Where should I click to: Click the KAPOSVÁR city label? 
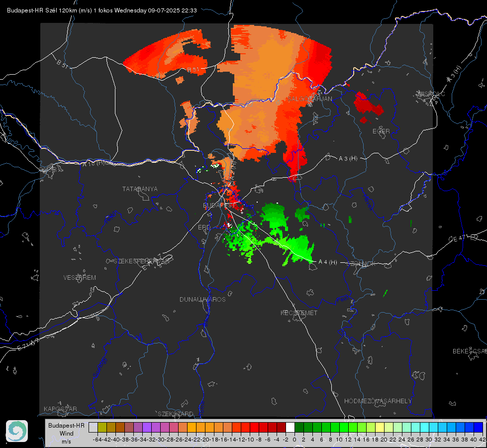tap(60, 409)
